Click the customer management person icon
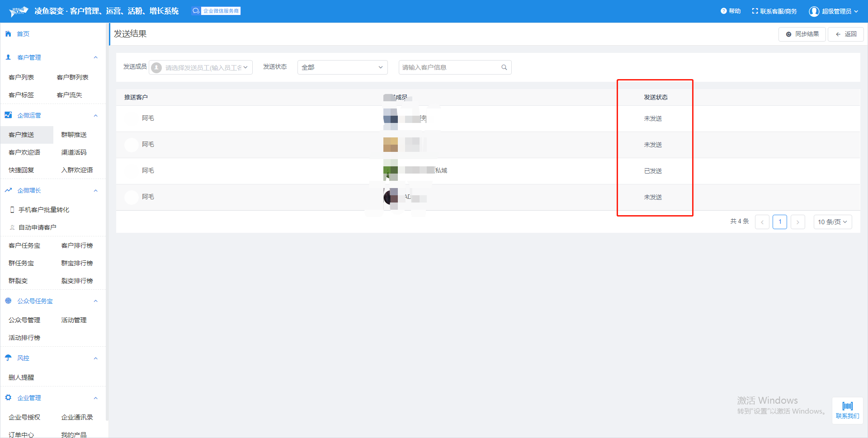This screenshot has width=868, height=438. (x=8, y=57)
